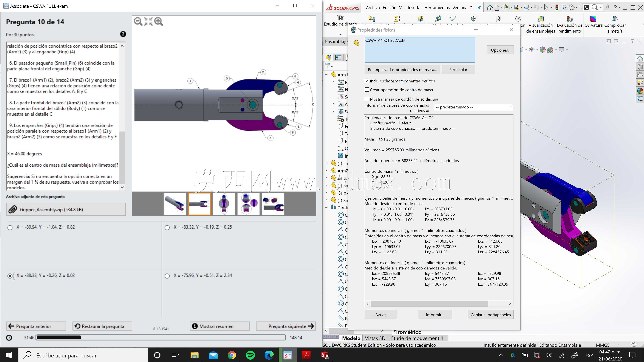Open the SolidWorks Resources home pane
Image resolution: width=644 pixels, height=362 pixels.
(640, 59)
